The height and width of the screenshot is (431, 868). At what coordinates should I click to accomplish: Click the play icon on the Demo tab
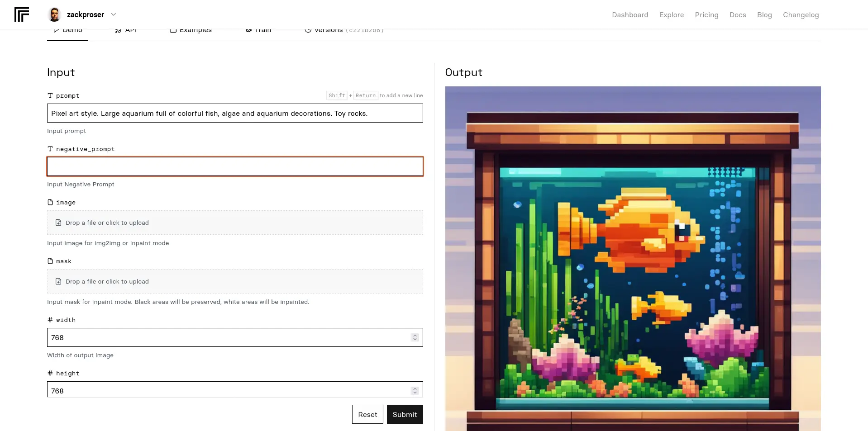click(x=56, y=31)
